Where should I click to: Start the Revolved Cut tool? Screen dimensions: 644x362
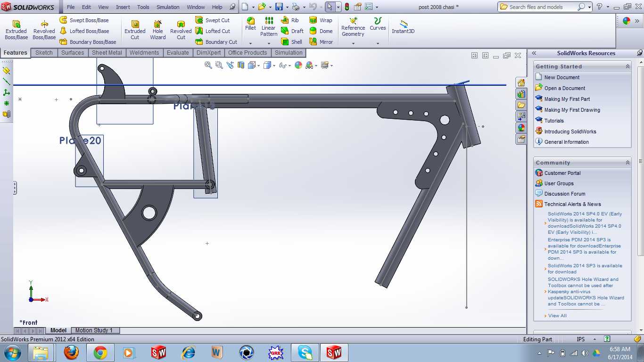click(x=181, y=30)
